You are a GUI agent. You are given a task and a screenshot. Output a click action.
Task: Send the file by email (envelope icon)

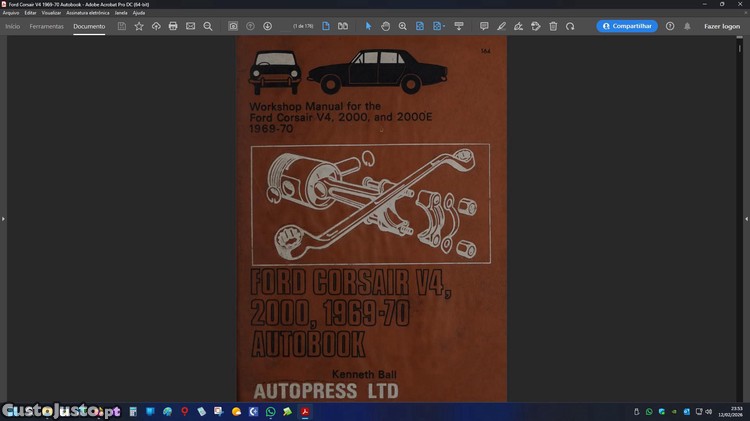(x=190, y=26)
